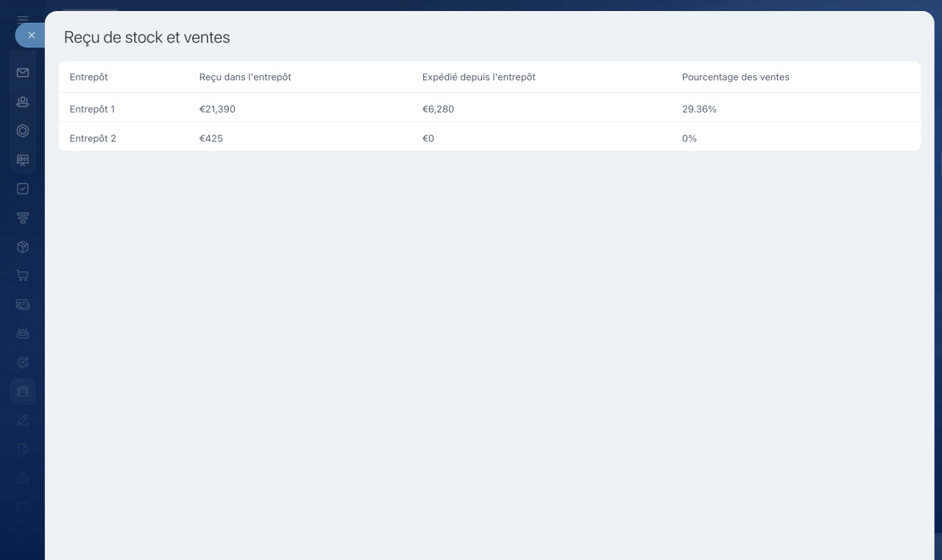Click the €21,390 received amount

click(217, 109)
